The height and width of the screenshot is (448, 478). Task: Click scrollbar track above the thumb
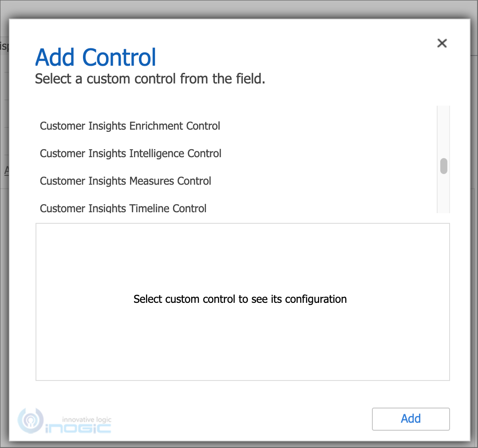(x=444, y=131)
